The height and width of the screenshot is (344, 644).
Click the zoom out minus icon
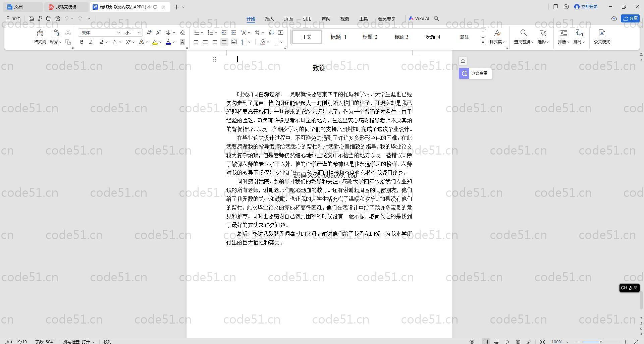pos(577,342)
